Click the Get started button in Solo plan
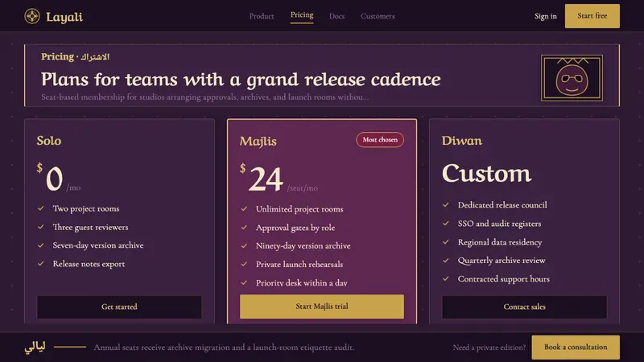The height and width of the screenshot is (362, 644). pyautogui.click(x=119, y=306)
